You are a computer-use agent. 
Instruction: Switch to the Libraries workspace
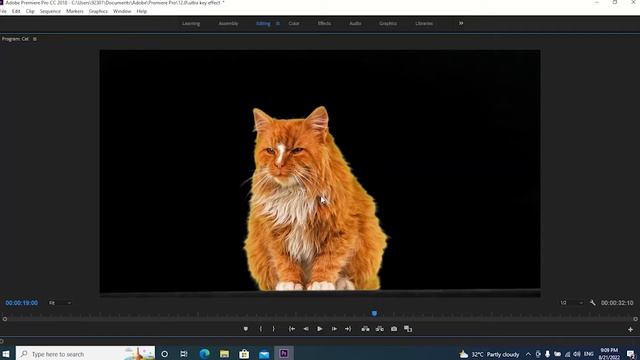pos(424,24)
